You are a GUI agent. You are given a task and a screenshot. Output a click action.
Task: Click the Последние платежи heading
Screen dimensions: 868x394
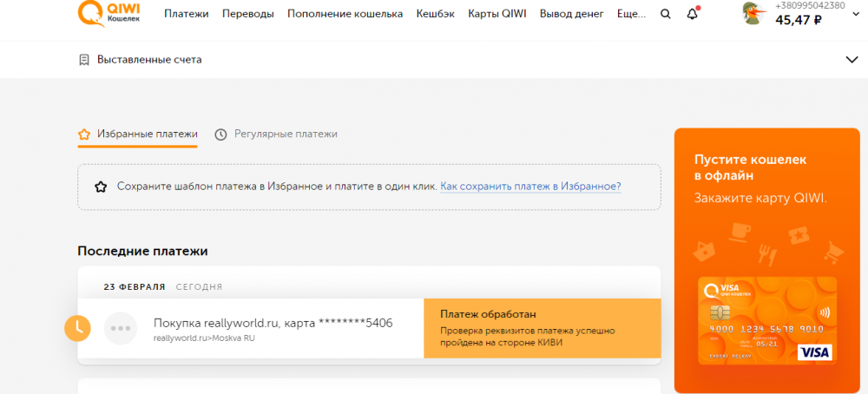pos(143,251)
